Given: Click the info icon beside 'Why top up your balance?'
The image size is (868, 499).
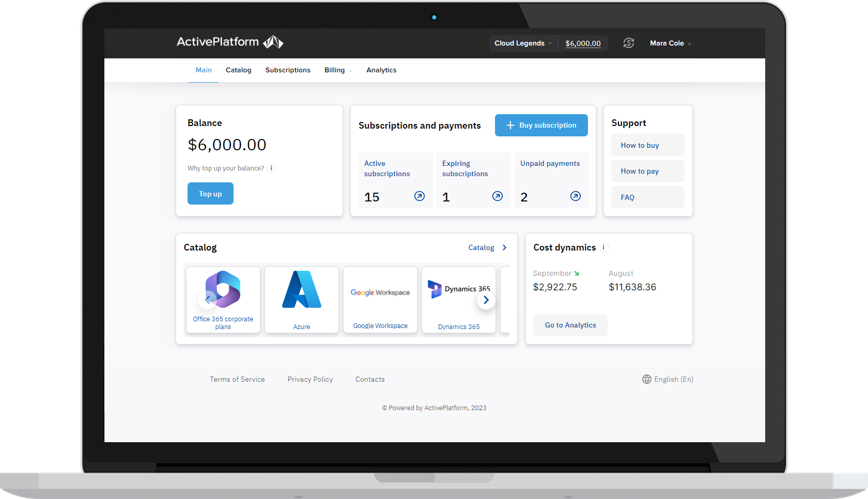Looking at the screenshot, I should pos(272,168).
